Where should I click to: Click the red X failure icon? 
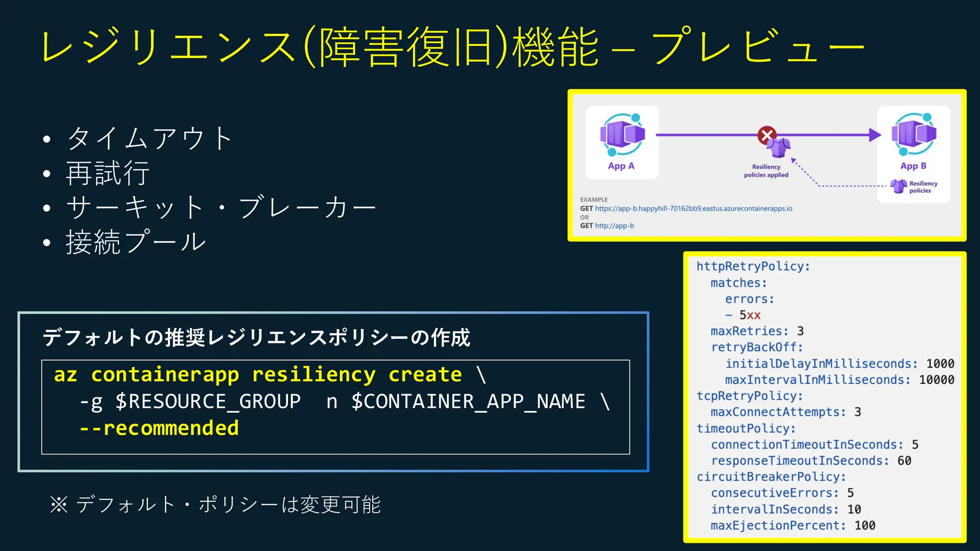point(767,135)
